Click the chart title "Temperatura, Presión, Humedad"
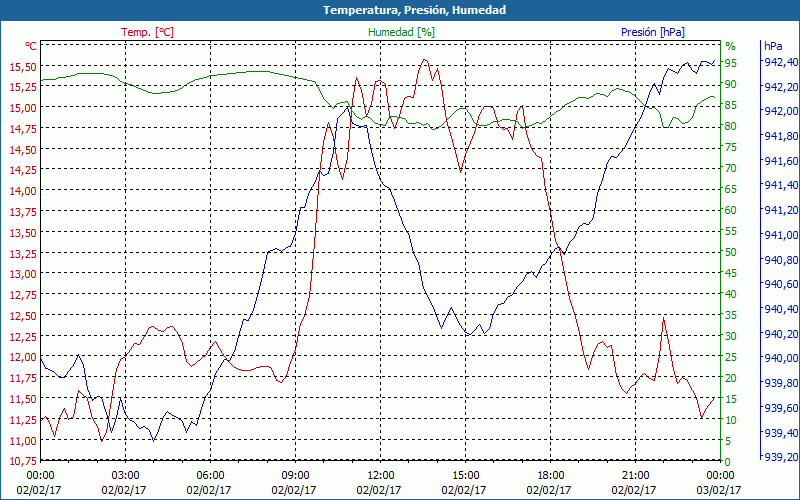This screenshot has width=800, height=500. 414,10
